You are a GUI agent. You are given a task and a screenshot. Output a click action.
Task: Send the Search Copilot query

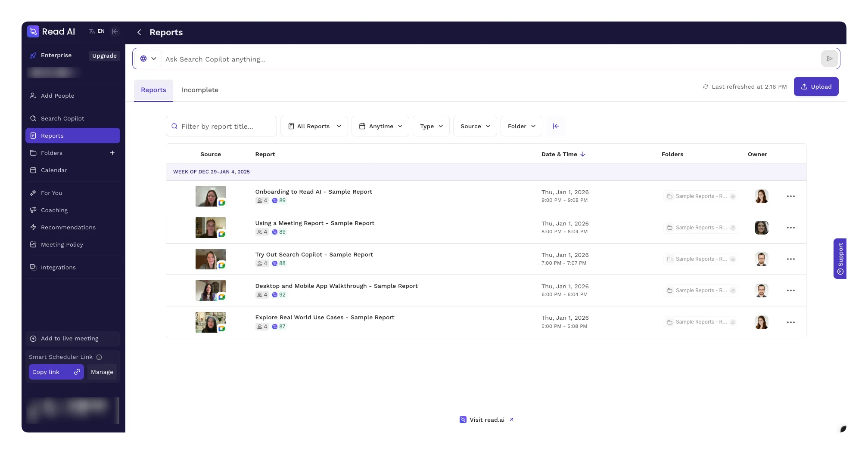click(829, 59)
